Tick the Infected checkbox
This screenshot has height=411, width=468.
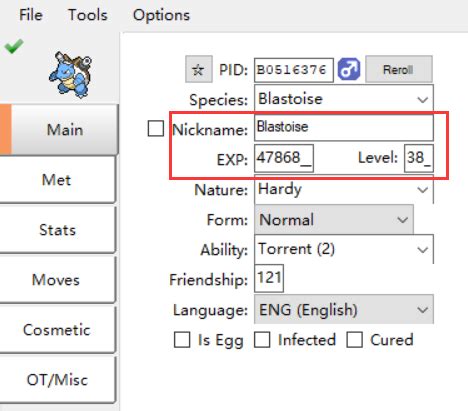pyautogui.click(x=262, y=340)
